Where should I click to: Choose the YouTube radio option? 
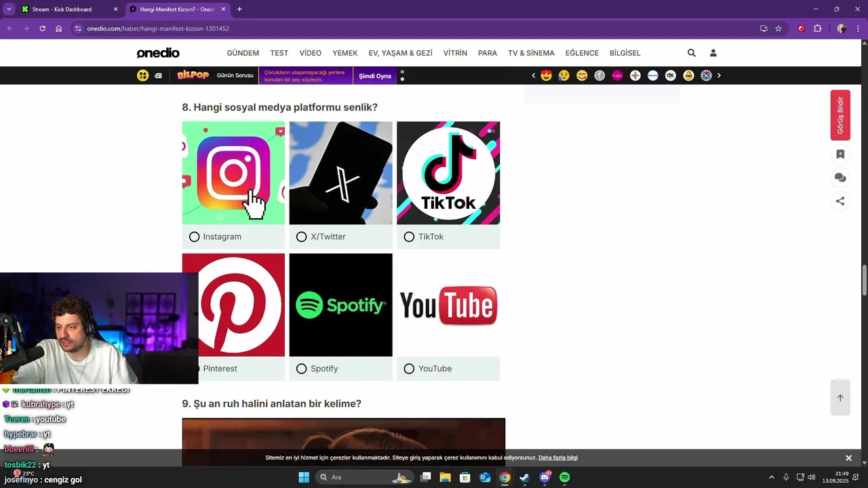pyautogui.click(x=409, y=369)
